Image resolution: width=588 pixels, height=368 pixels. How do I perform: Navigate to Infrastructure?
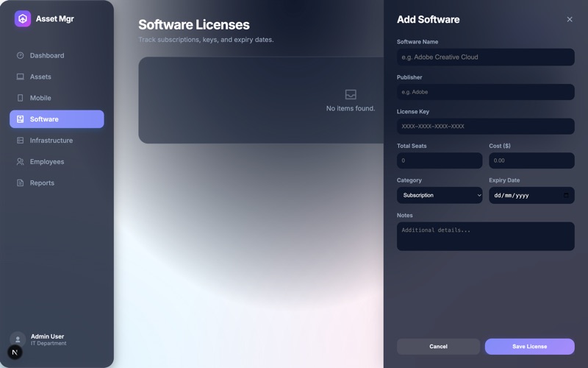point(57,141)
